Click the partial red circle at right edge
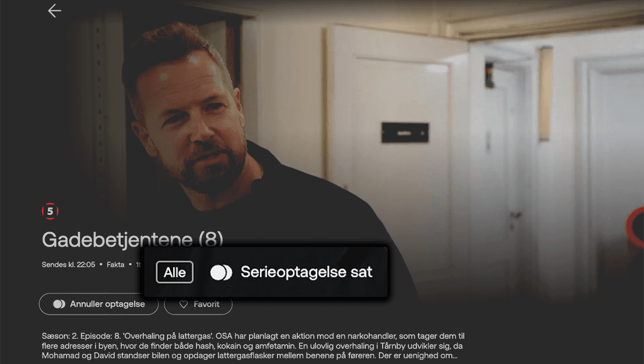This screenshot has height=364, width=644. 636,227
